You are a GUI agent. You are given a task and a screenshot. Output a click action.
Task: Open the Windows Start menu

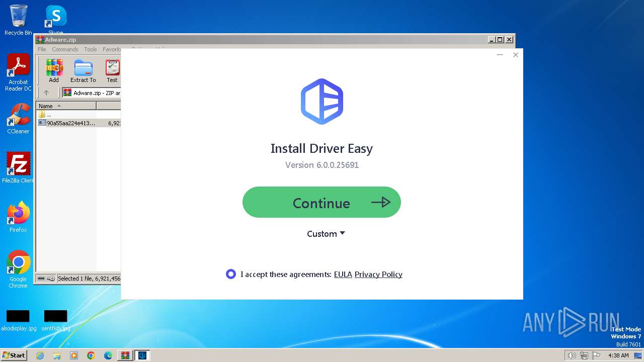click(14, 355)
